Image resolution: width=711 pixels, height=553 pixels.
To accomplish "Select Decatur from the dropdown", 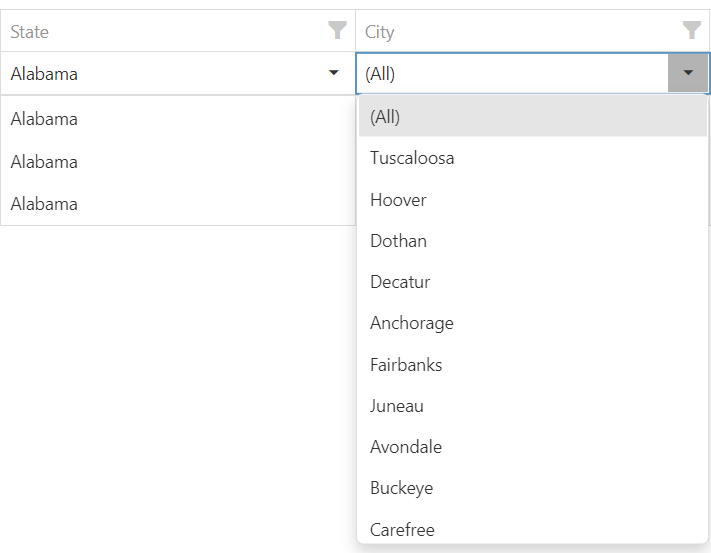I will [x=533, y=282].
